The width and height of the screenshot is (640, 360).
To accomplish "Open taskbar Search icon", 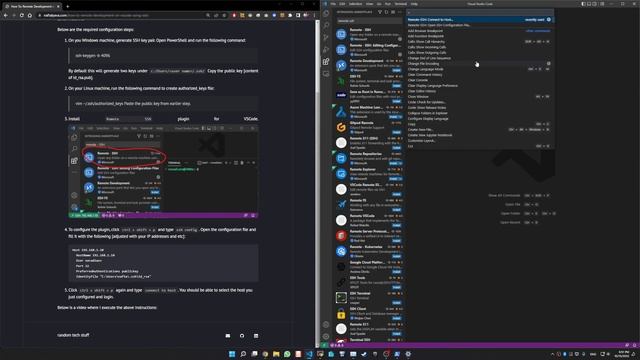I will coord(243,354).
